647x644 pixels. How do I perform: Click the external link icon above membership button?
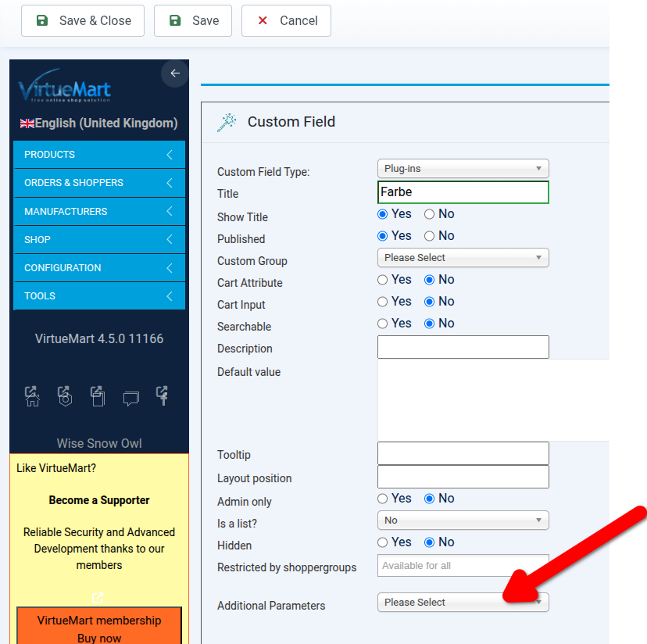tap(98, 597)
